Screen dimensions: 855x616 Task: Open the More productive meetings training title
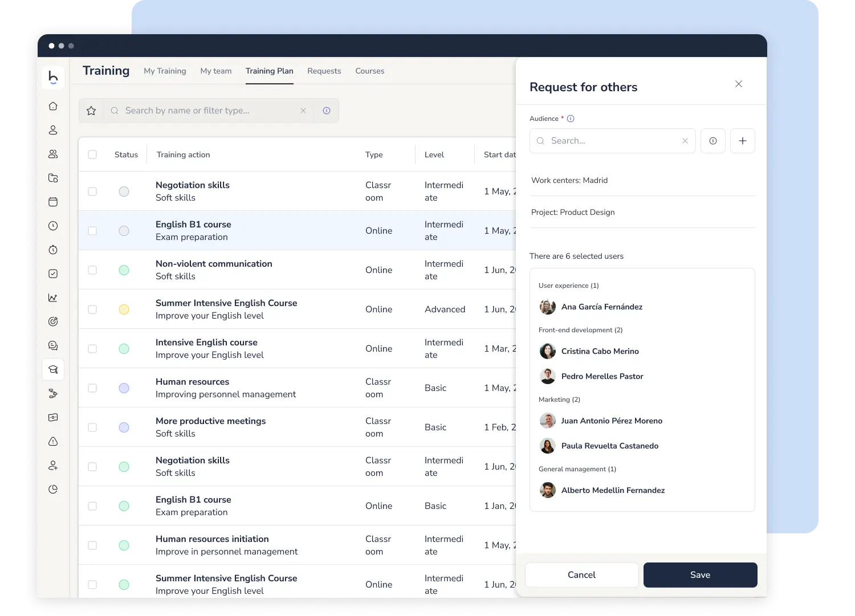211,421
